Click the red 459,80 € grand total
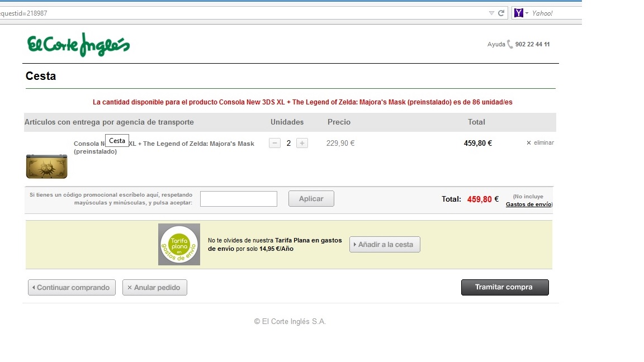 tap(483, 199)
